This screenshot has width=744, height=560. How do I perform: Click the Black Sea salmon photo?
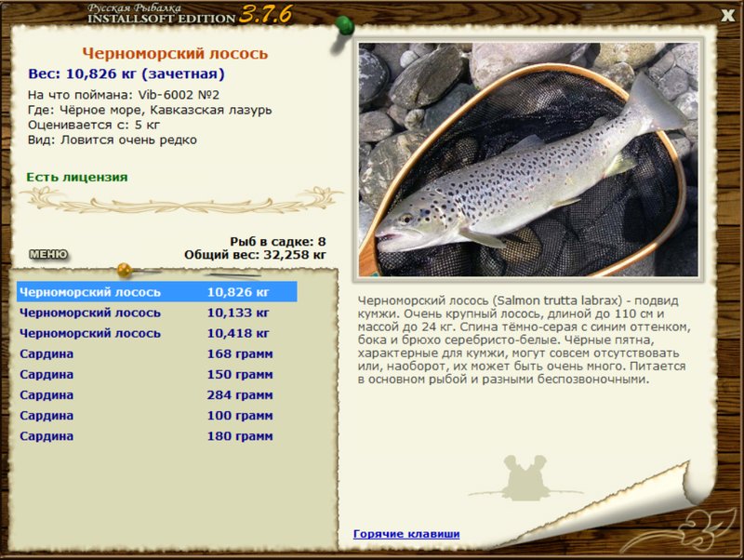pyautogui.click(x=528, y=159)
